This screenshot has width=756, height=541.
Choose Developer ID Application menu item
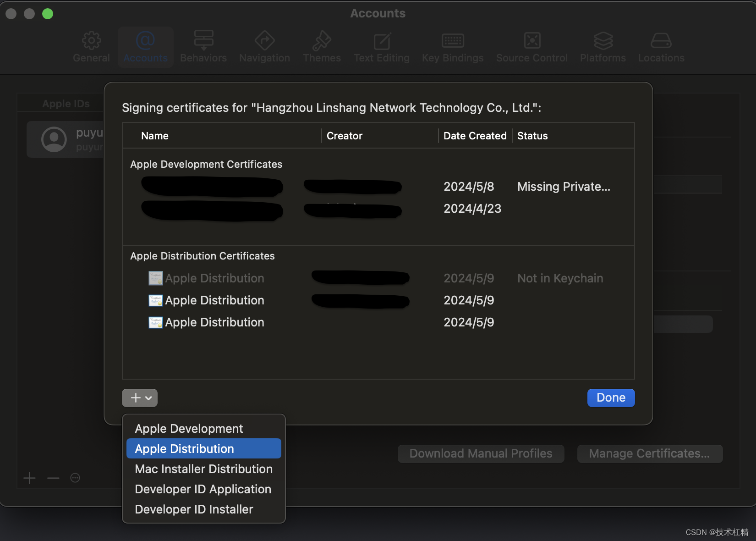204,489
